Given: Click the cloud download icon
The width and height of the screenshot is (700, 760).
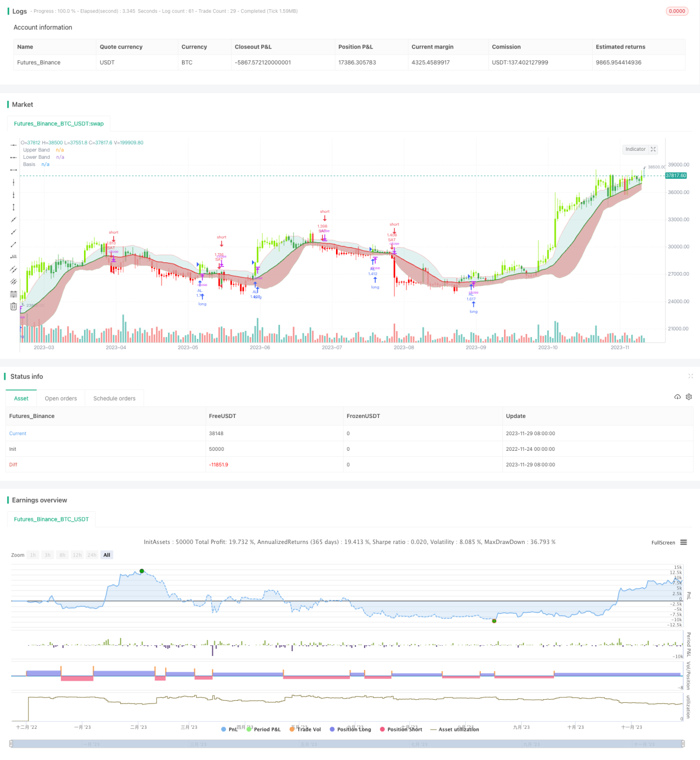Looking at the screenshot, I should (x=677, y=397).
